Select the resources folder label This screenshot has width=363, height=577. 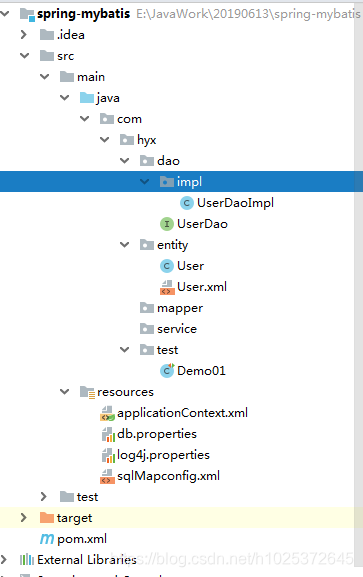tap(125, 392)
